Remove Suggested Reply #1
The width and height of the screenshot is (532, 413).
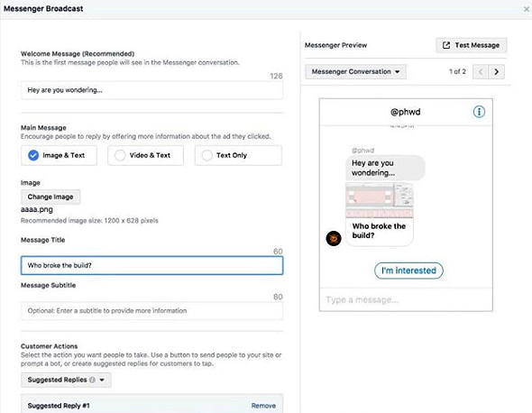263,406
